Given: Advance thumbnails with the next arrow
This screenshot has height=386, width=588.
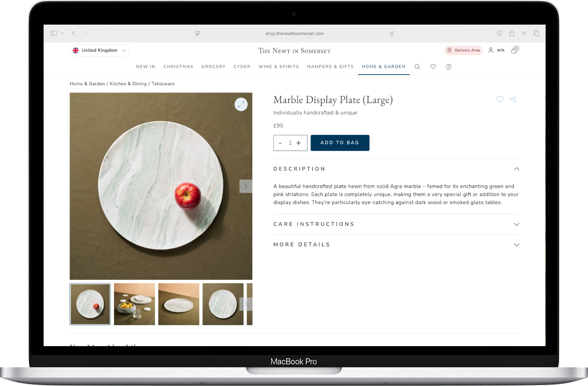Looking at the screenshot, I should pos(246,304).
